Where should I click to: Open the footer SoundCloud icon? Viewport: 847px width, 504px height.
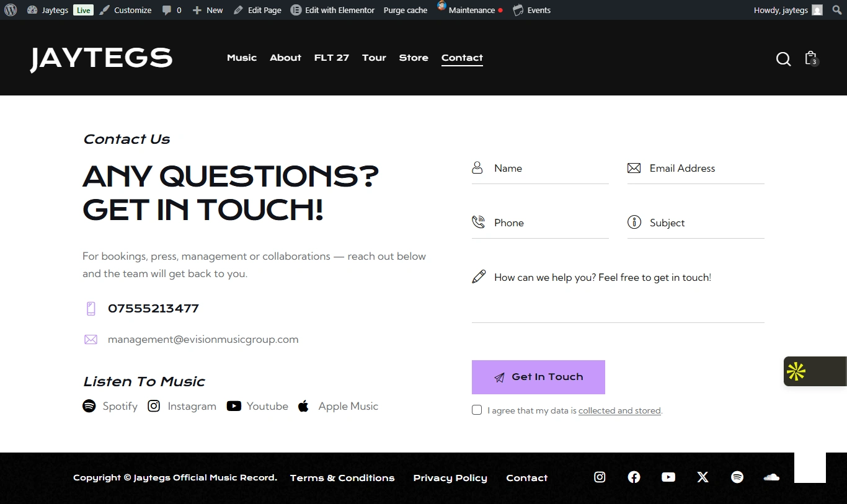coord(771,477)
